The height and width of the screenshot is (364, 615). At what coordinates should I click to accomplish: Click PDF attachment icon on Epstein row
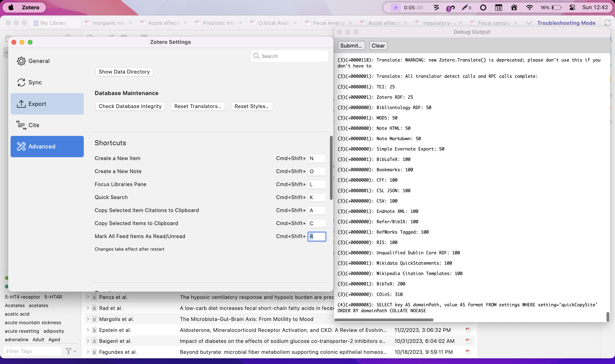point(468,330)
